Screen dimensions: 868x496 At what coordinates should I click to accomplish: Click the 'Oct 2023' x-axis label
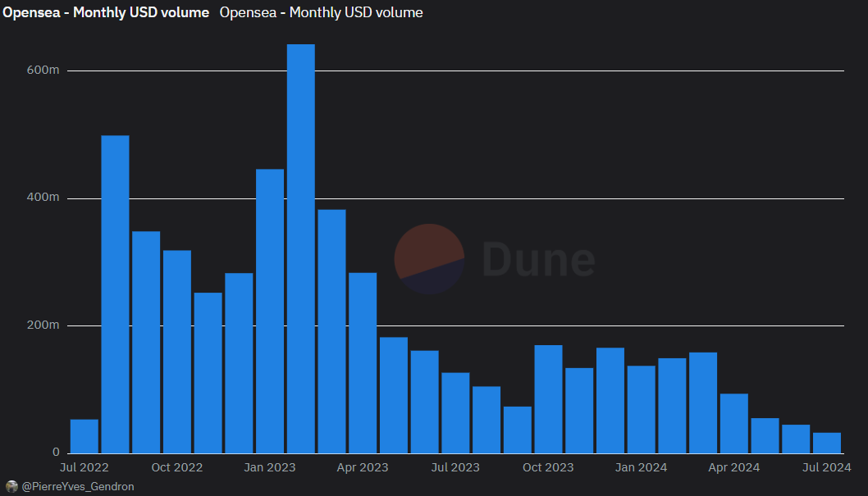pyautogui.click(x=548, y=467)
